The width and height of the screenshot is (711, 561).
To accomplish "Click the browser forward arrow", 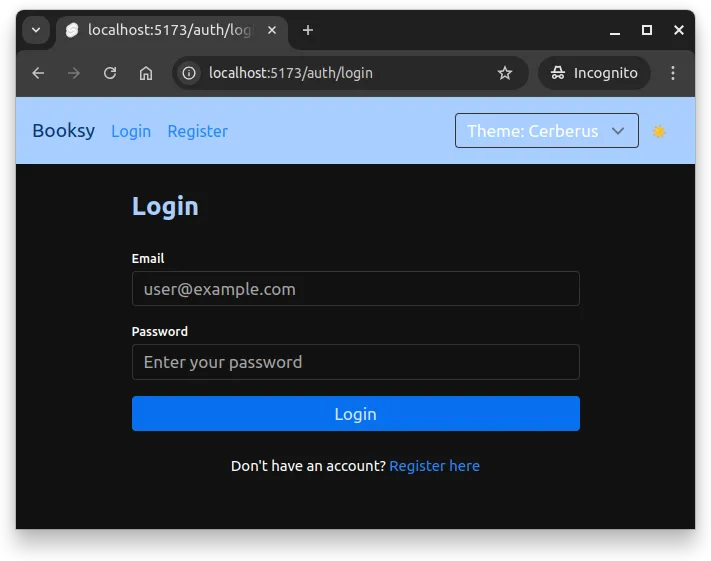I will point(73,73).
